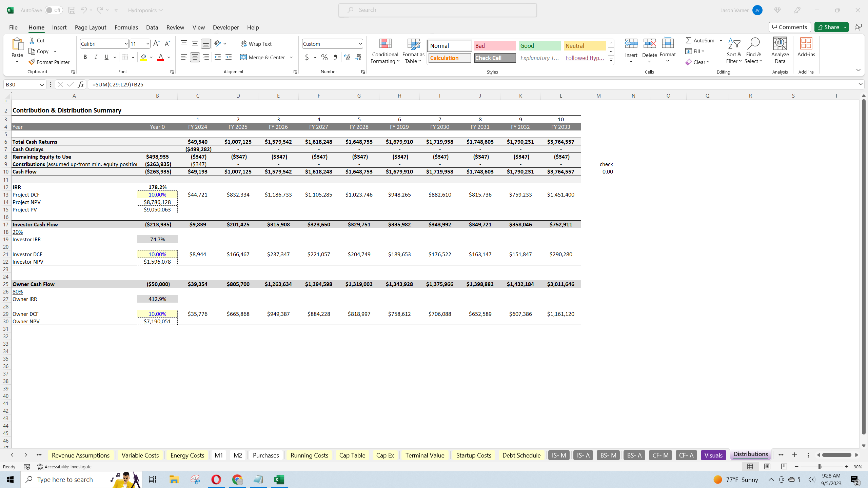
Task: Click the new sheet plus button
Action: (794, 455)
